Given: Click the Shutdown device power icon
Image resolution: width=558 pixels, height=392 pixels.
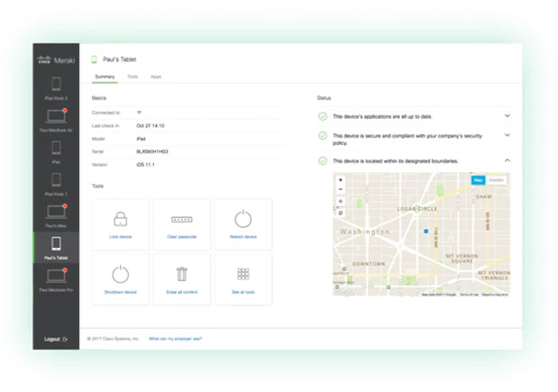Looking at the screenshot, I should [120, 274].
